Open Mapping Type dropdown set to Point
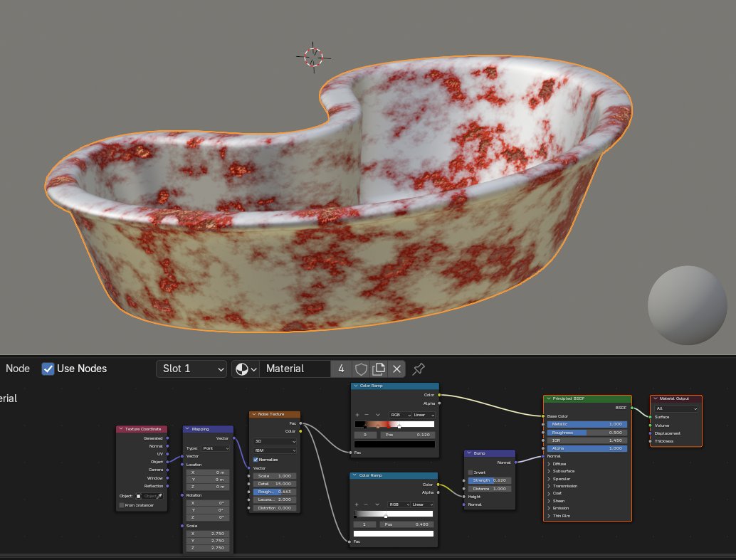 216,448
